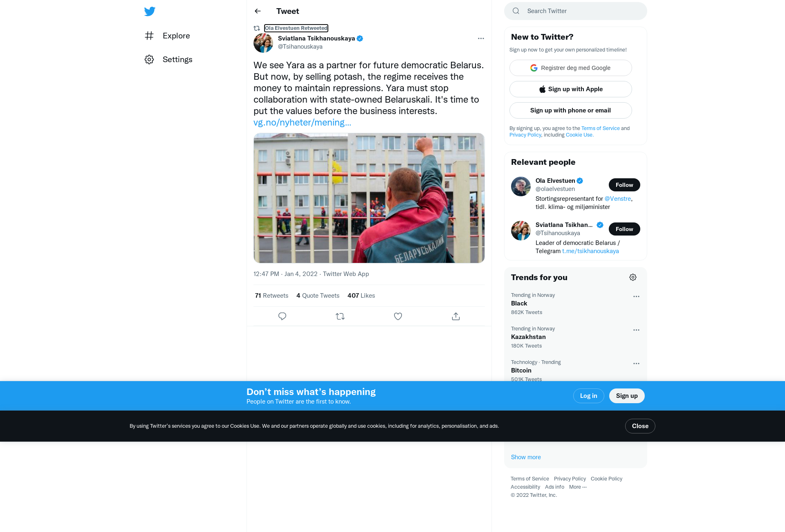The image size is (785, 532).
Task: Go back using the arrow icon
Action: 258,11
